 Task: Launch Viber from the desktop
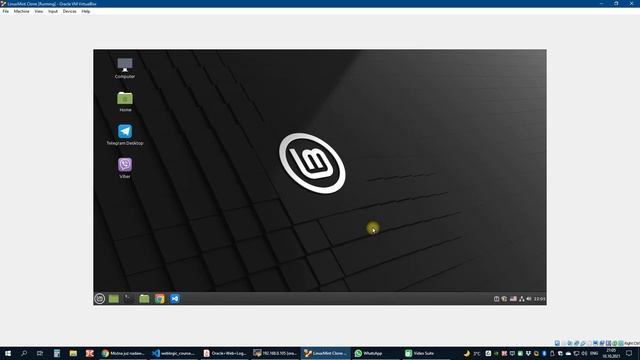(125, 168)
